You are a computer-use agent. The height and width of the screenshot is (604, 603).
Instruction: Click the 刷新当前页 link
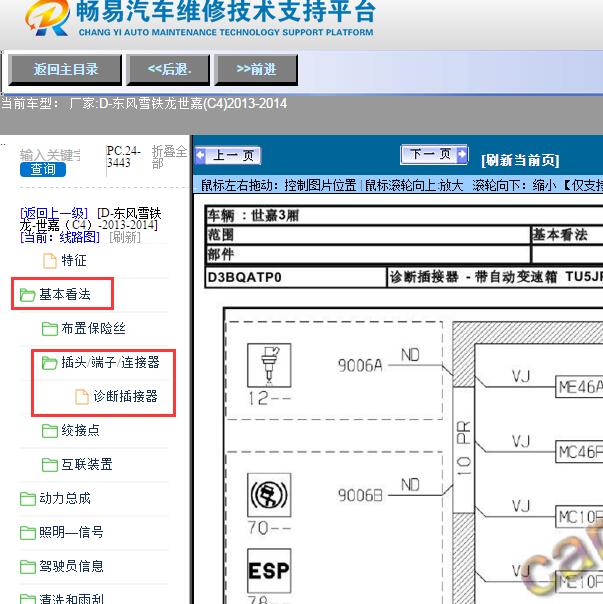pos(520,160)
